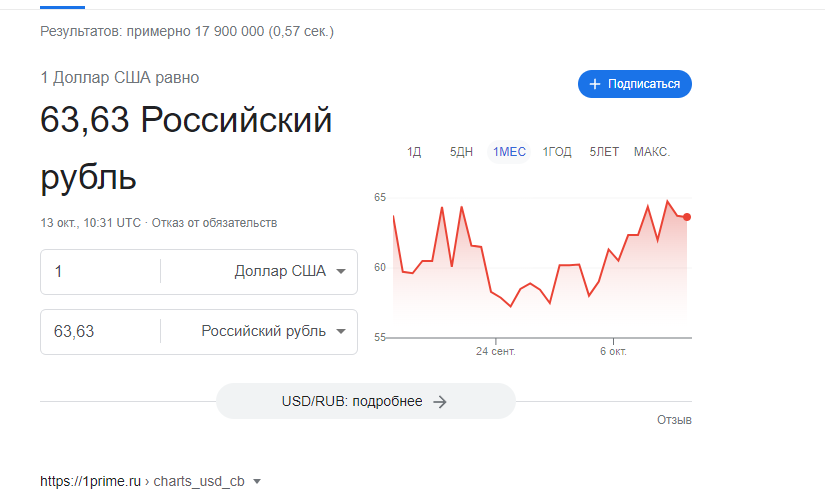Image resolution: width=825 pixels, height=495 pixels.
Task: Show the МАКС. chart range
Action: click(x=652, y=152)
